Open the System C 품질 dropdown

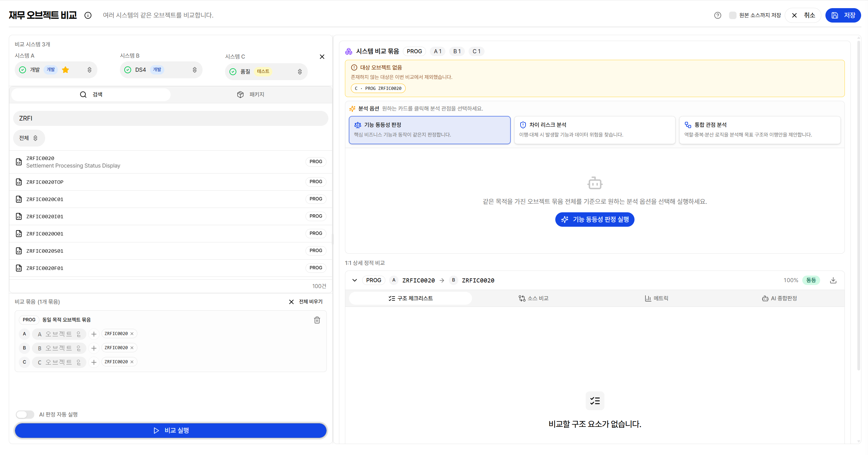coord(266,71)
